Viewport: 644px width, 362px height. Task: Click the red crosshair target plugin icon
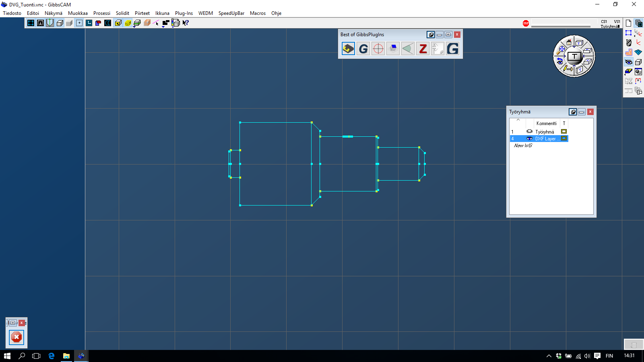(x=378, y=49)
